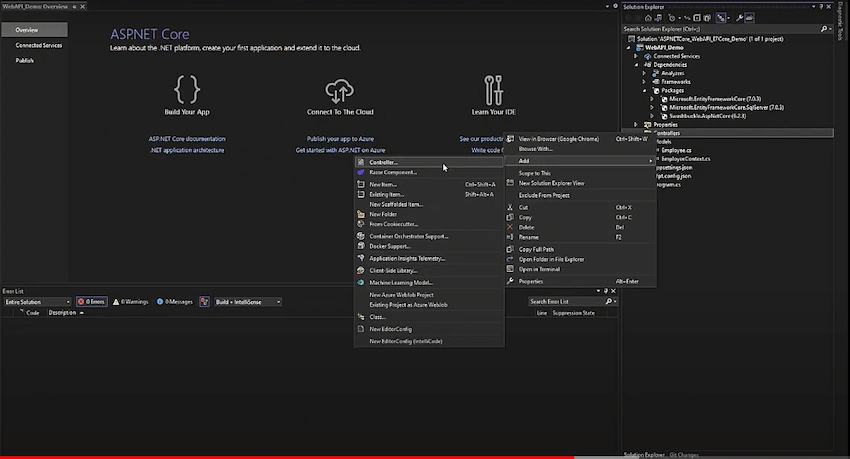Click the Connect To The Cloud icon
The width and height of the screenshot is (850, 459).
pos(340,91)
